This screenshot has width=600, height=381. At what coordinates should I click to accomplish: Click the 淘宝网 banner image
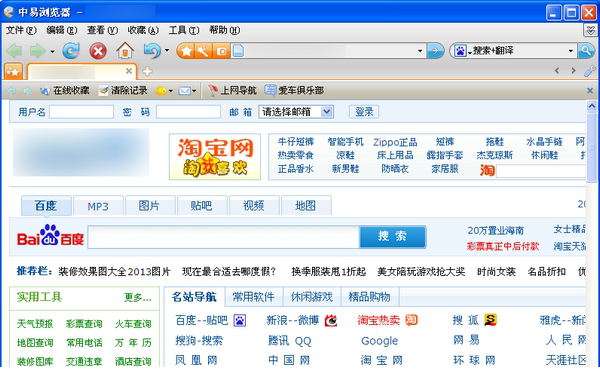point(215,156)
